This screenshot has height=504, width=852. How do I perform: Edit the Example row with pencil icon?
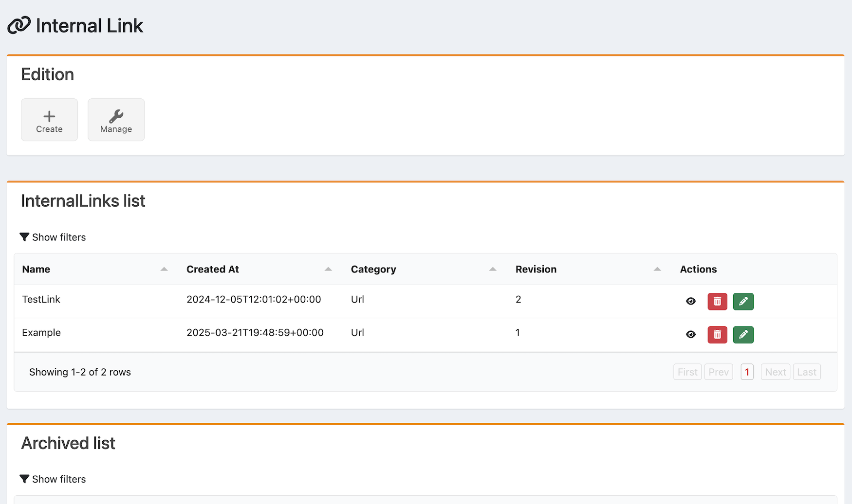pos(743,335)
